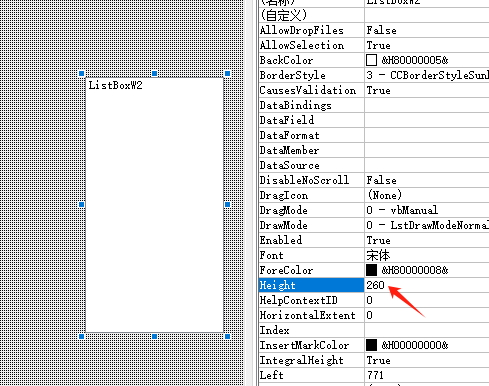This screenshot has height=386, width=489.
Task: Select the ListBoxW2 control on the form
Action: 155,205
